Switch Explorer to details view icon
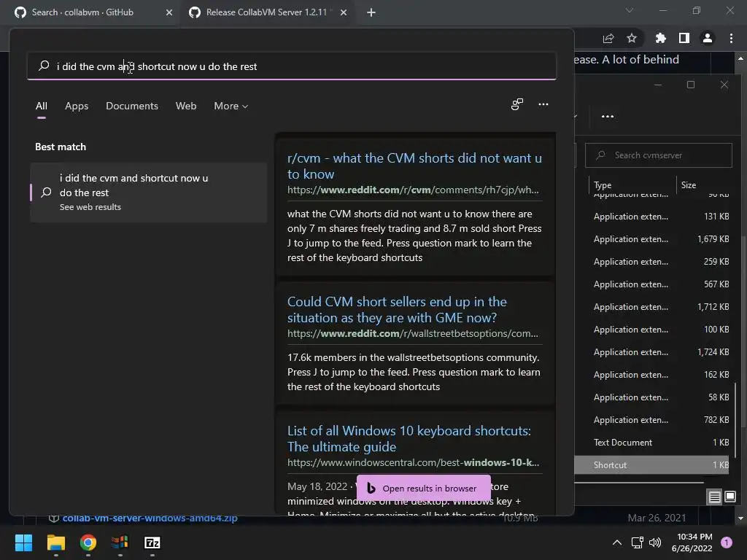This screenshot has height=560, width=747. [715, 497]
